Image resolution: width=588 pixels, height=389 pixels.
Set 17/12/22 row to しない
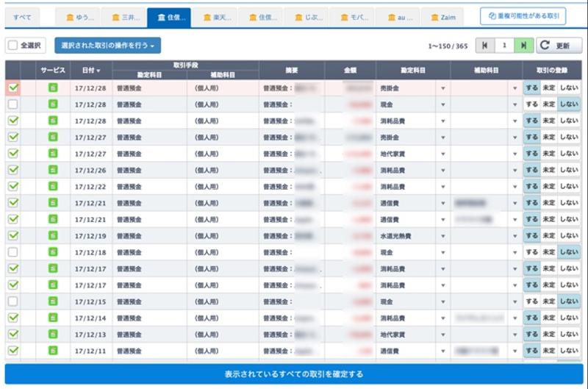tap(569, 187)
